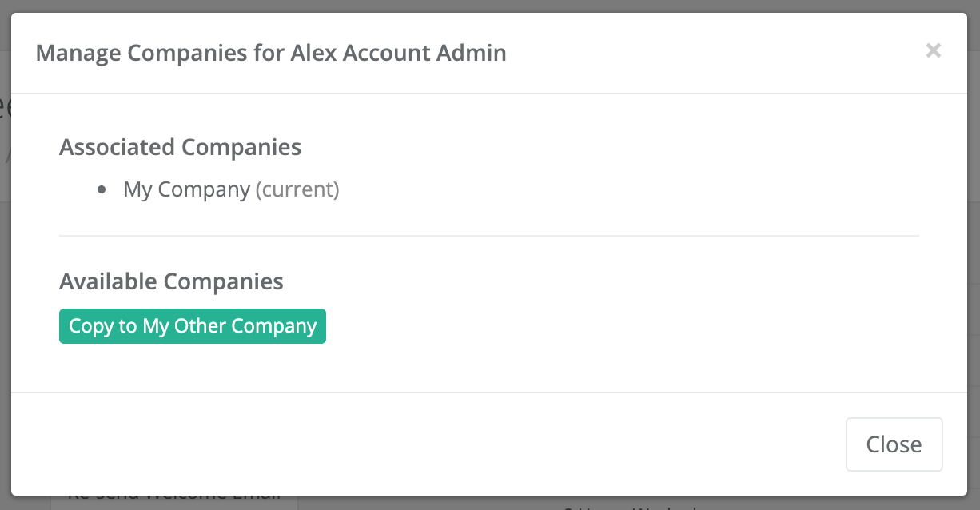Click the Available Companies heading
Screen dimensions: 980x510
[x=171, y=281]
